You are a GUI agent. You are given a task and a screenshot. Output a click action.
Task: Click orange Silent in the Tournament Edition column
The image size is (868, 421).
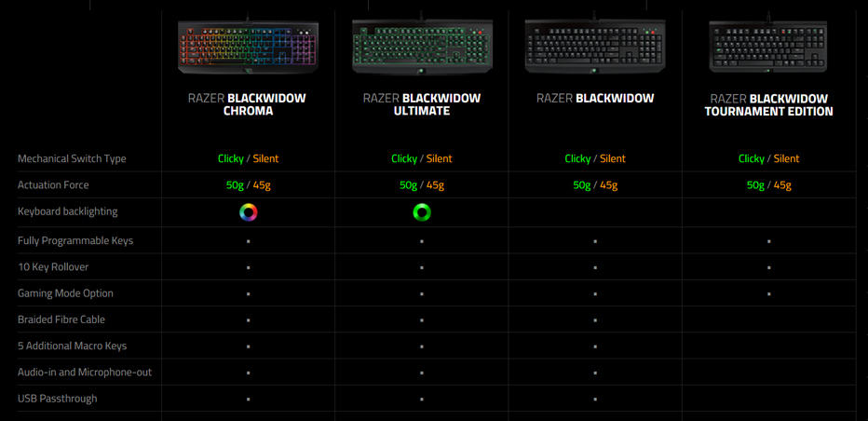point(786,159)
